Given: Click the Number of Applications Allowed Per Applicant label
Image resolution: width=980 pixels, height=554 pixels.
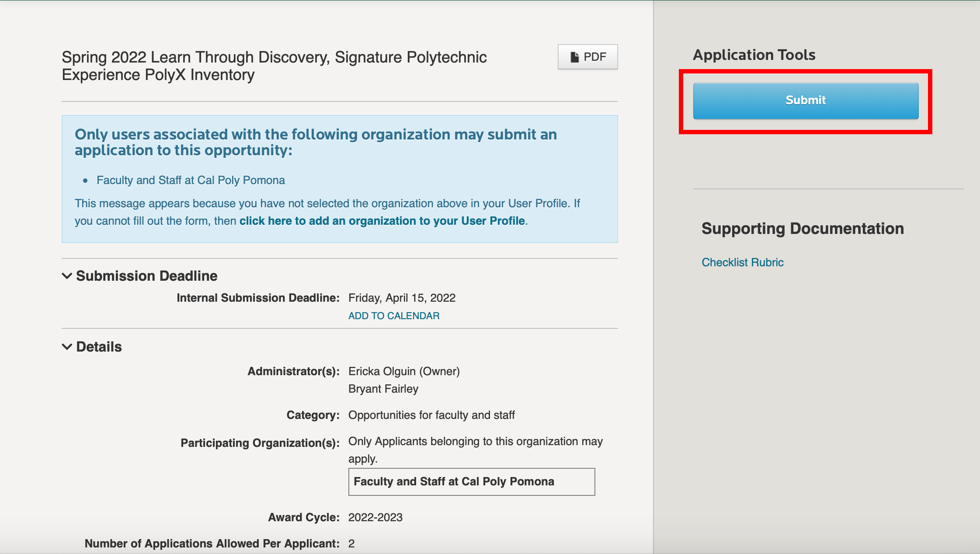Looking at the screenshot, I should click(212, 544).
